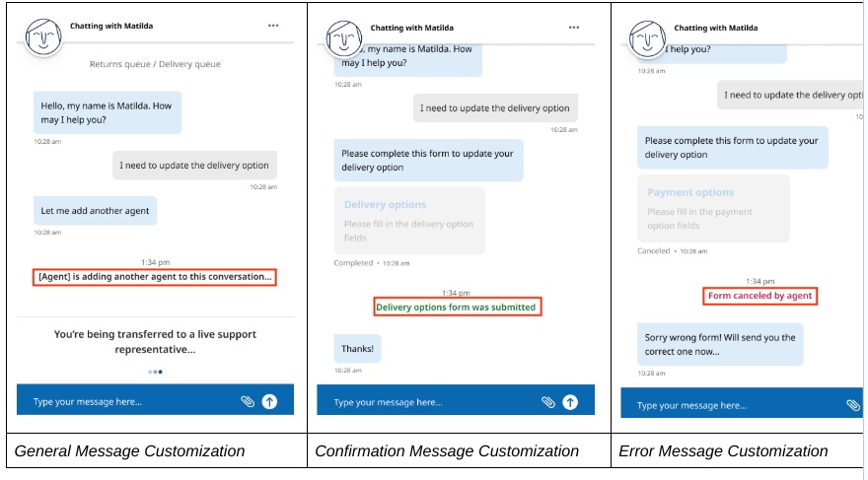Click Matilda's avatar in General Message chat
Screen dimensions: 868x480
coord(42,37)
